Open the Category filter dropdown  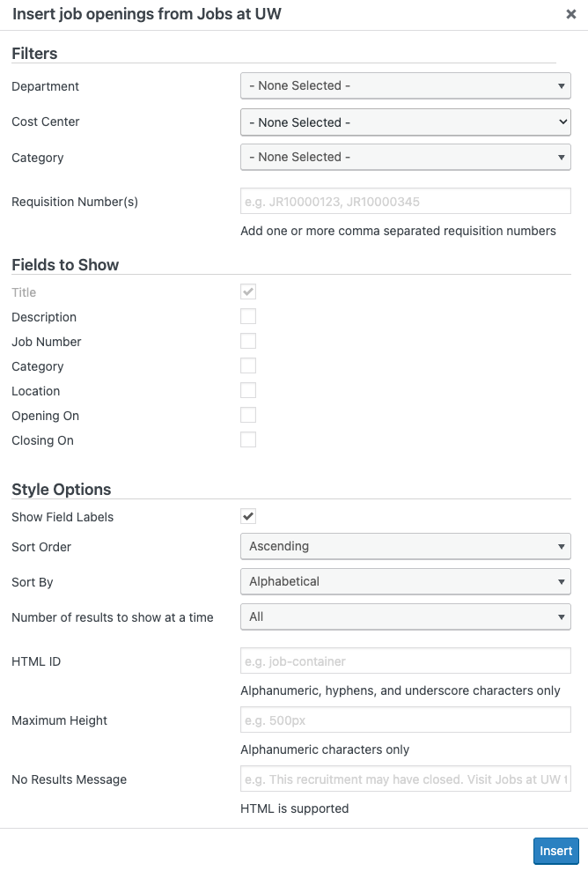[x=405, y=158]
